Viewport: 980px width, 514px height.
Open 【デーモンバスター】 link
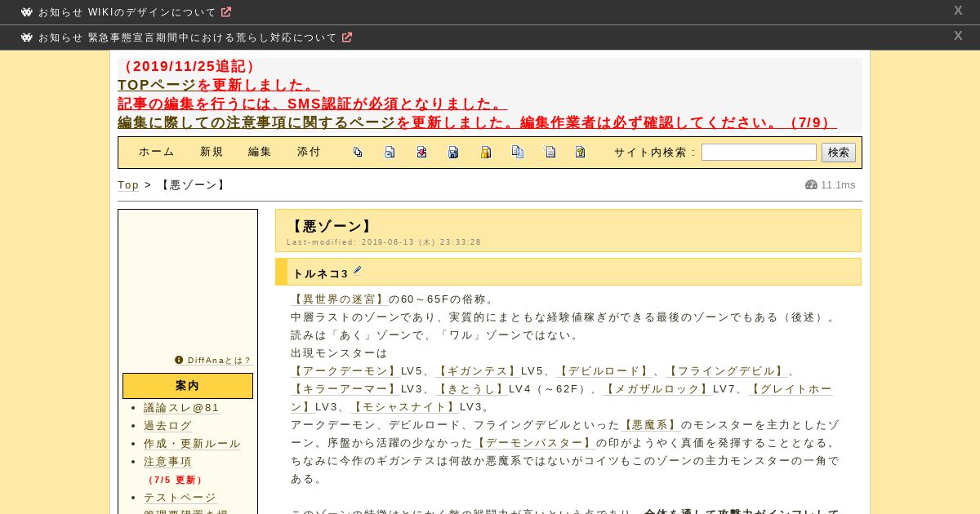534,443
